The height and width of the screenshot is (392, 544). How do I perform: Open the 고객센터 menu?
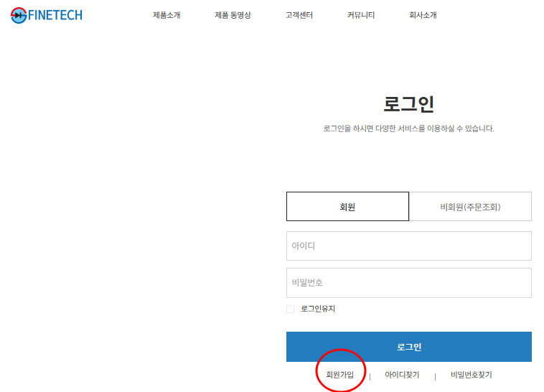[x=299, y=15]
